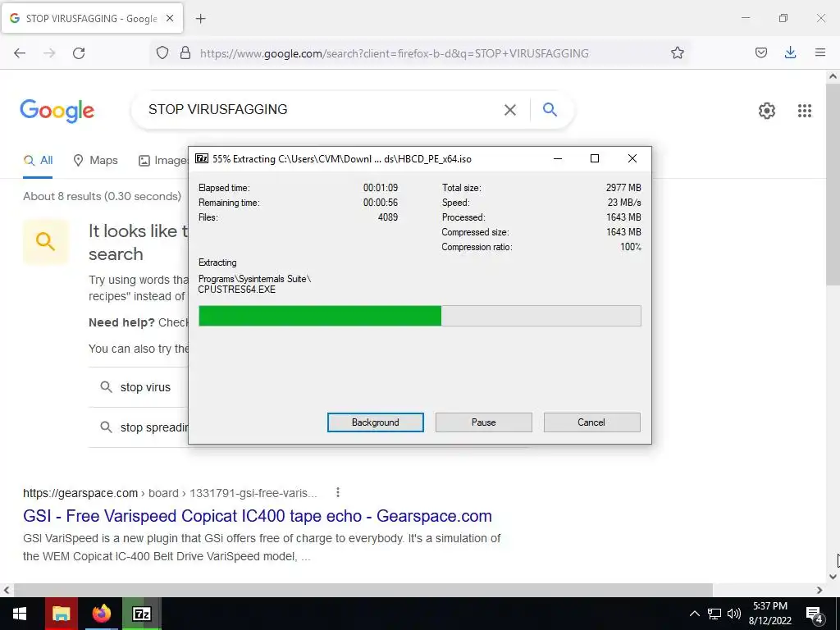Click the 00:00:56 remaining time value
Viewport: 840px width, 630px height.
(381, 203)
